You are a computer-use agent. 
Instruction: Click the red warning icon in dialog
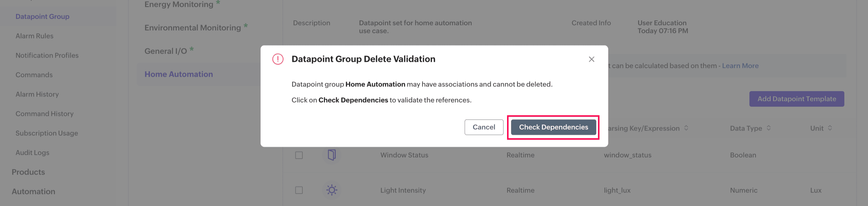(x=278, y=59)
